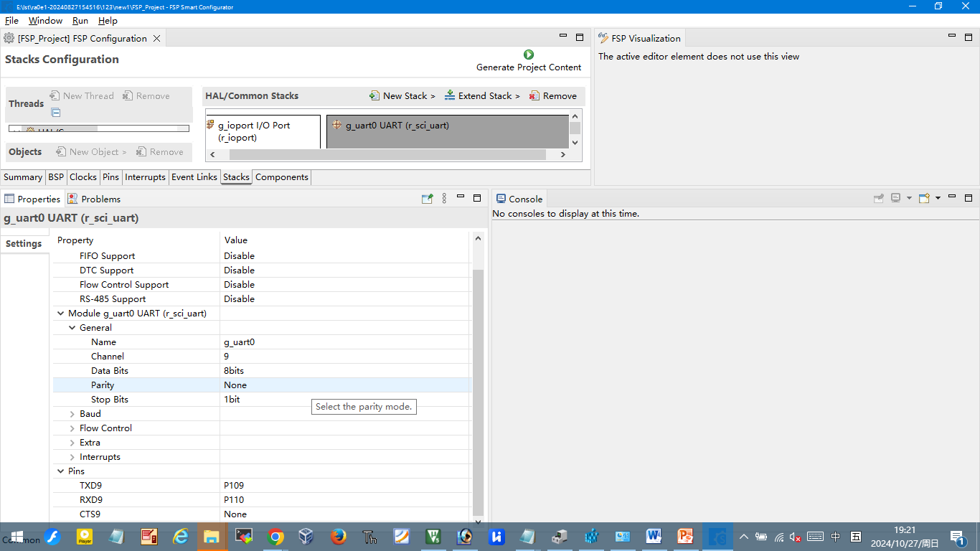Click the Remove stack icon
The height and width of the screenshot is (551, 980).
[534, 95]
